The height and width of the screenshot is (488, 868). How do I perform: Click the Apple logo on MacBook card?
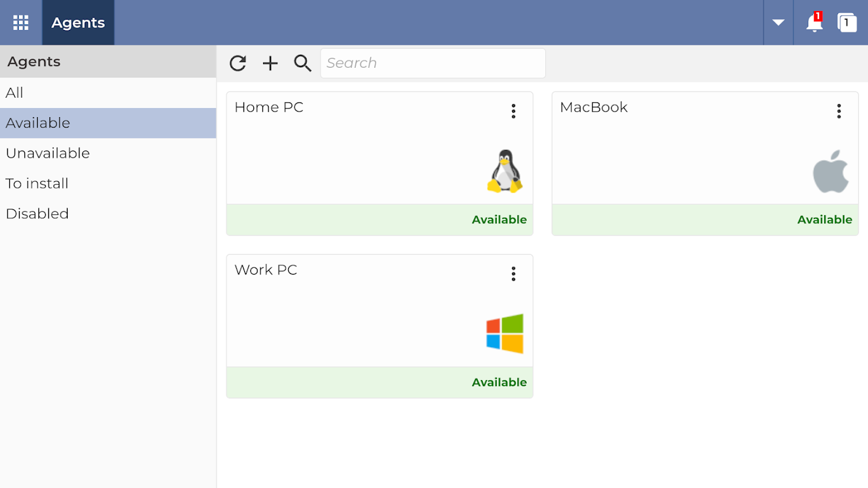(831, 171)
